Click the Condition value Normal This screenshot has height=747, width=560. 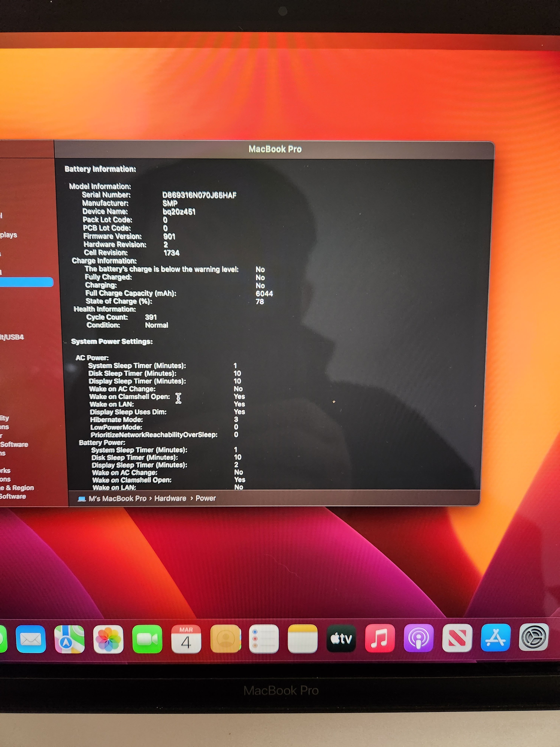click(x=157, y=325)
